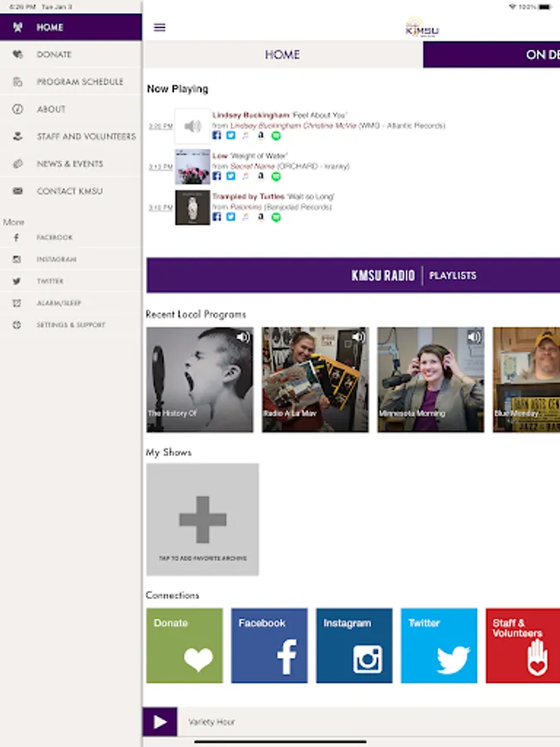Open STAFF AND VOLUNTEERS sidebar item

pyautogui.click(x=71, y=136)
